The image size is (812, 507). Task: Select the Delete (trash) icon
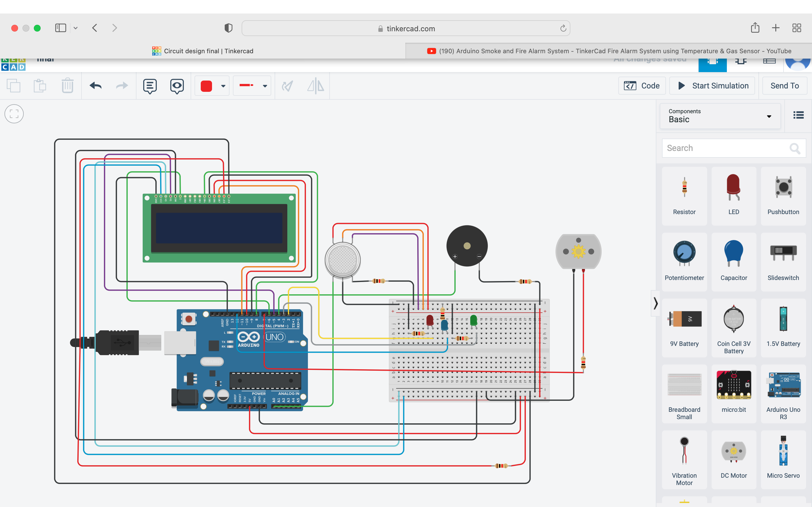[x=67, y=86]
